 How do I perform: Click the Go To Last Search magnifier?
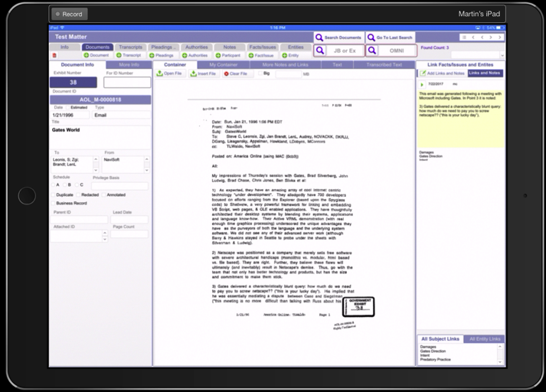(x=371, y=37)
